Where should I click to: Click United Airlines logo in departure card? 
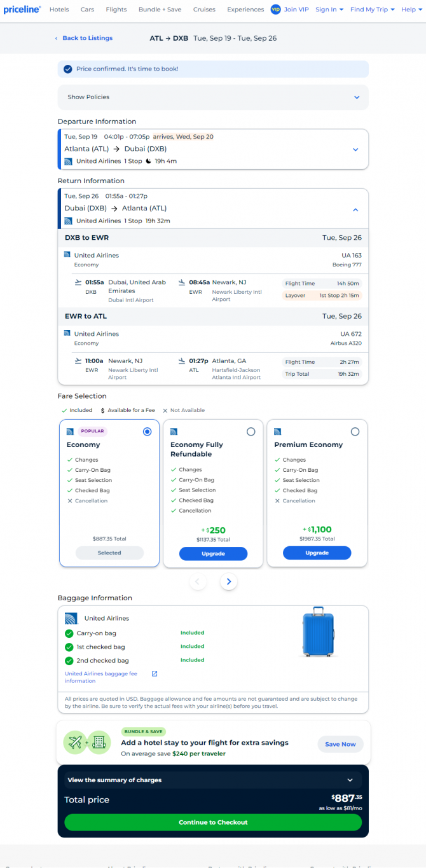[68, 162]
